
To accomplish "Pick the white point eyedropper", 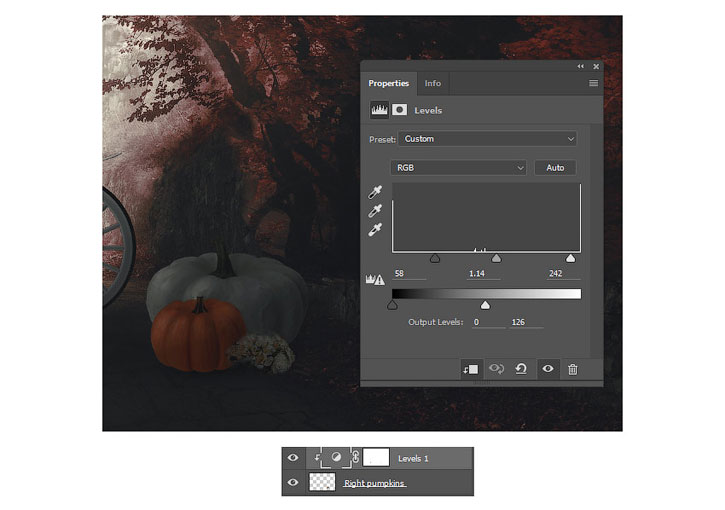I will (x=375, y=230).
